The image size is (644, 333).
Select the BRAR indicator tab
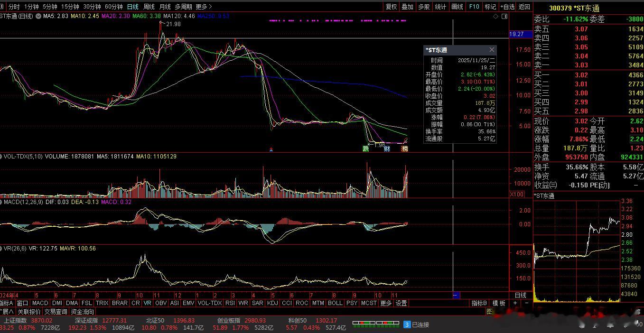[120, 303]
